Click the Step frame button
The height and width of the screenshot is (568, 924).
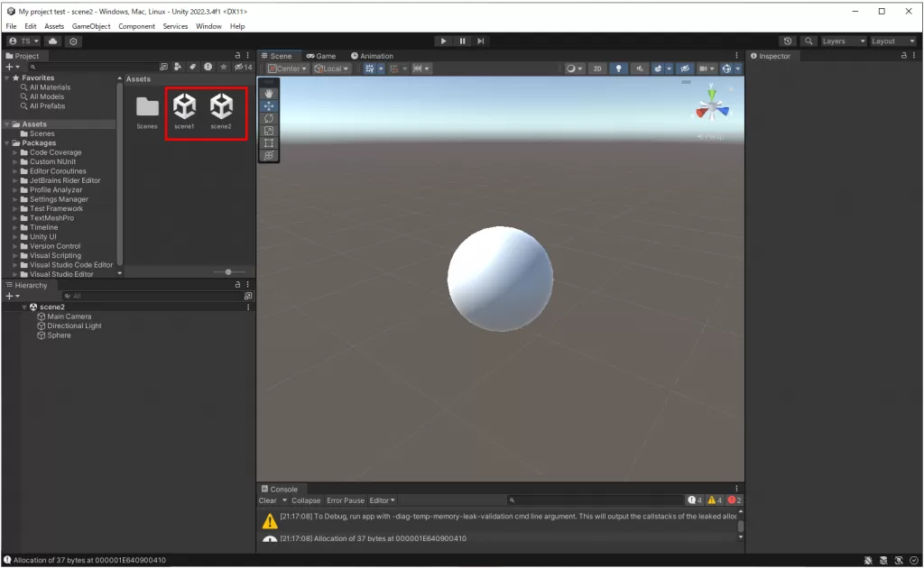click(481, 41)
